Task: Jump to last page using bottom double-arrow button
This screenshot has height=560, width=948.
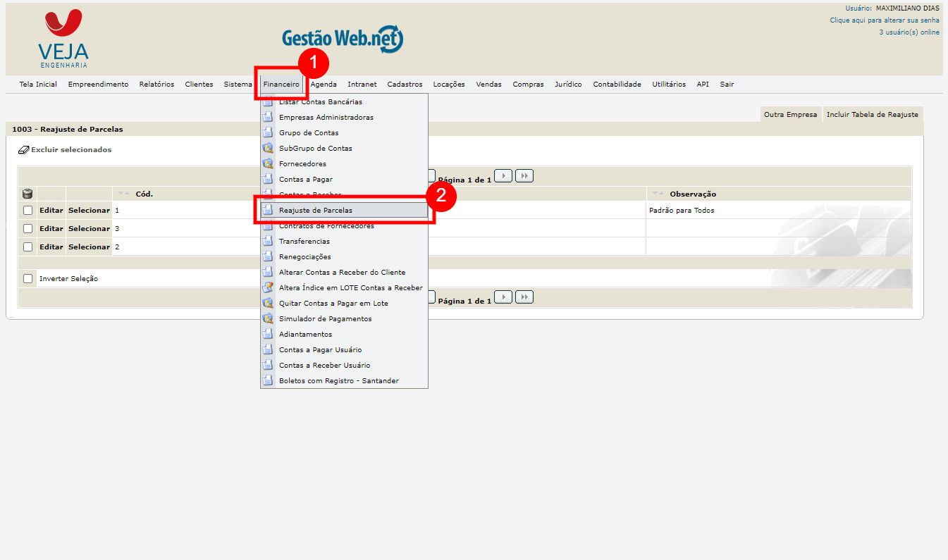Action: click(524, 297)
